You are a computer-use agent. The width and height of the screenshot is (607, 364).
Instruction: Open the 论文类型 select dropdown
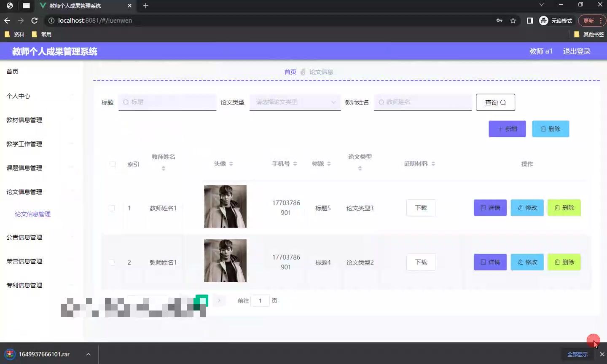[295, 102]
